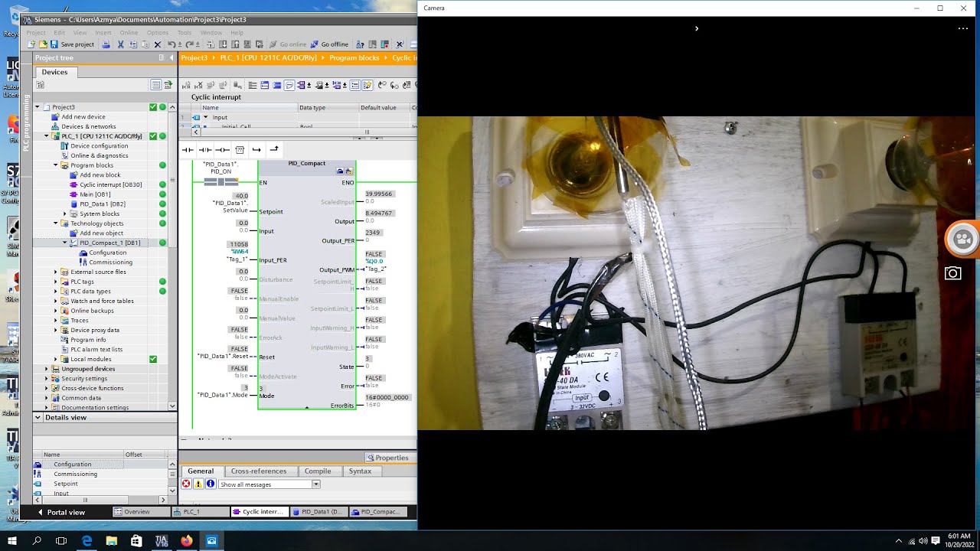Expand the PLC tags folder

tap(56, 282)
